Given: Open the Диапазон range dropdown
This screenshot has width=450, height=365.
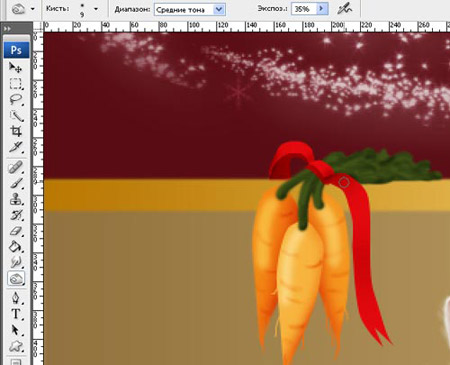Looking at the screenshot, I should pyautogui.click(x=190, y=10).
